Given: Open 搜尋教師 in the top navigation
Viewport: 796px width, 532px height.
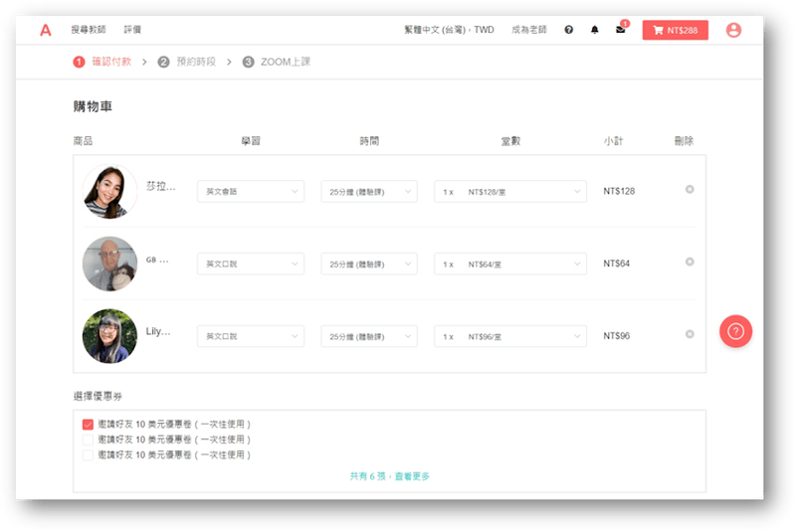Looking at the screenshot, I should pyautogui.click(x=88, y=30).
